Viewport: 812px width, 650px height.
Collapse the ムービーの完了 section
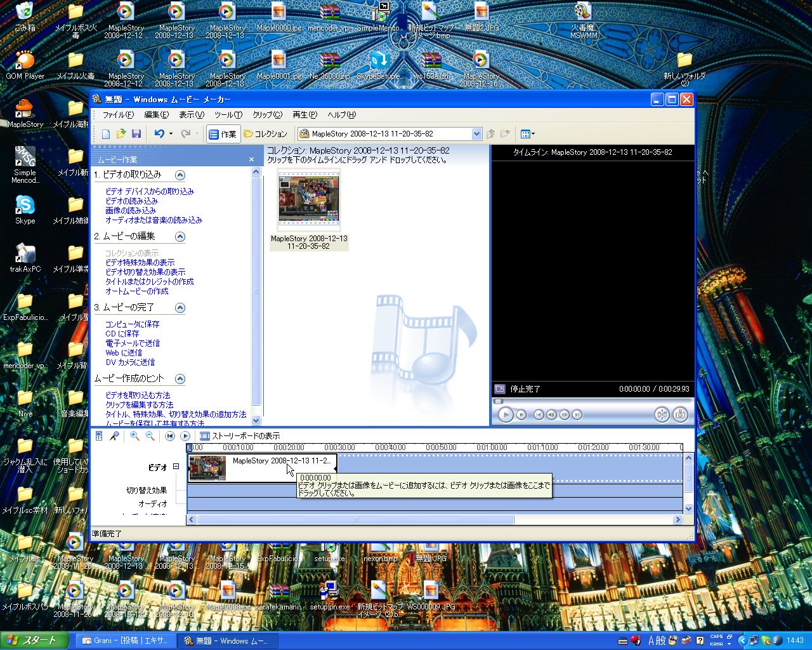180,308
